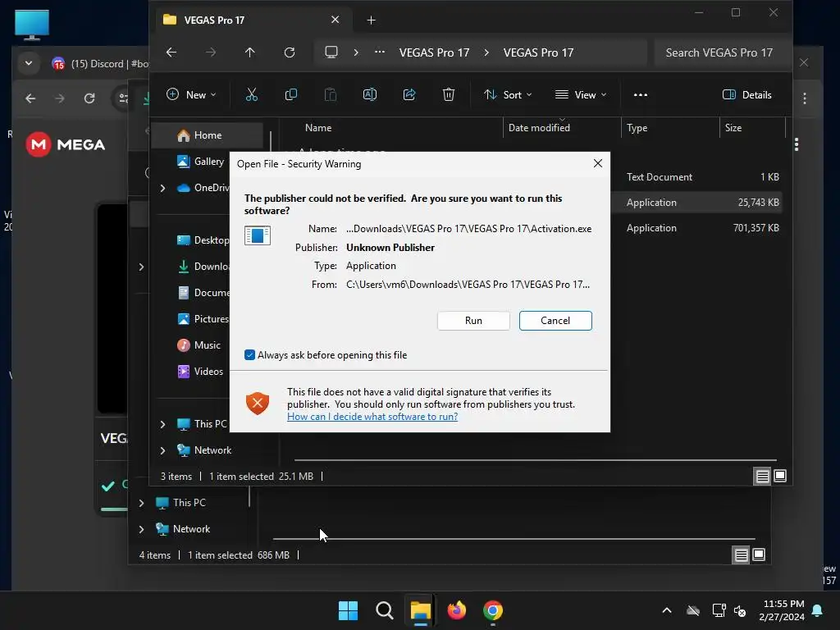Go back in the Chrome browser
840x630 pixels.
coord(30,98)
